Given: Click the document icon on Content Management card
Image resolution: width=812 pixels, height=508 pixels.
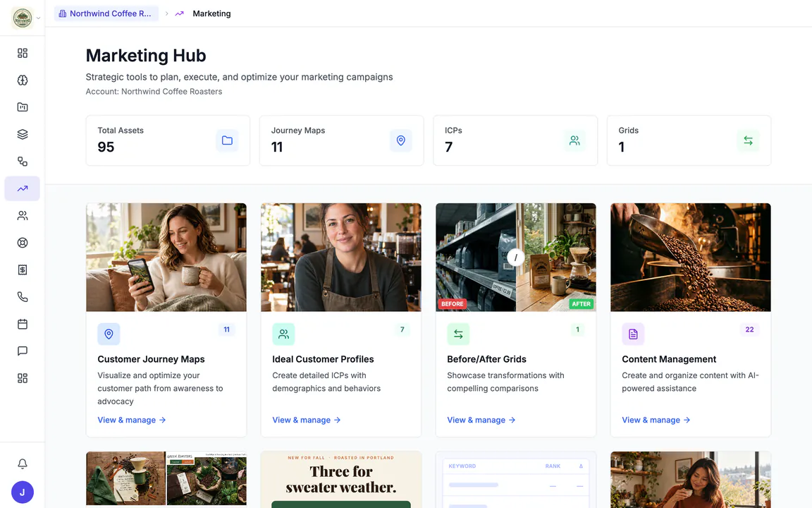Looking at the screenshot, I should [633, 334].
